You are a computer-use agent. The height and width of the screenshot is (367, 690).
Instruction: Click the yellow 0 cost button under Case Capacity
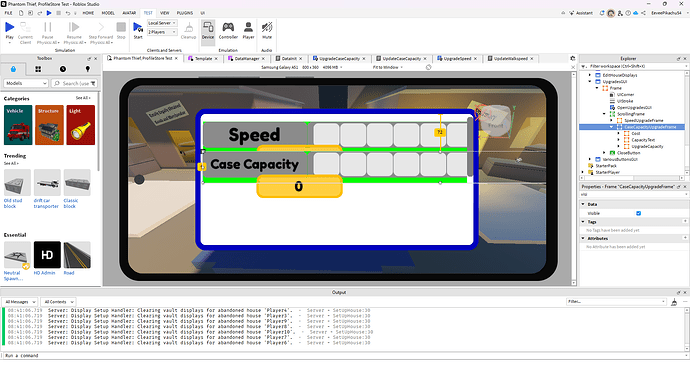pos(299,187)
